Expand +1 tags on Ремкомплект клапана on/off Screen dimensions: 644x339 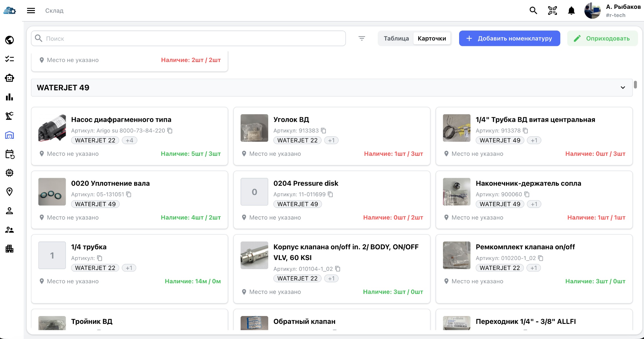click(534, 268)
